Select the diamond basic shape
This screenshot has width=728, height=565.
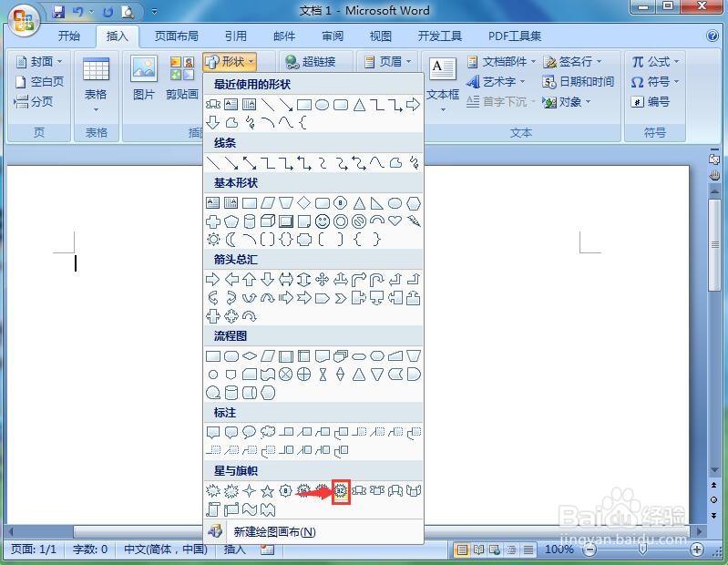click(x=303, y=203)
